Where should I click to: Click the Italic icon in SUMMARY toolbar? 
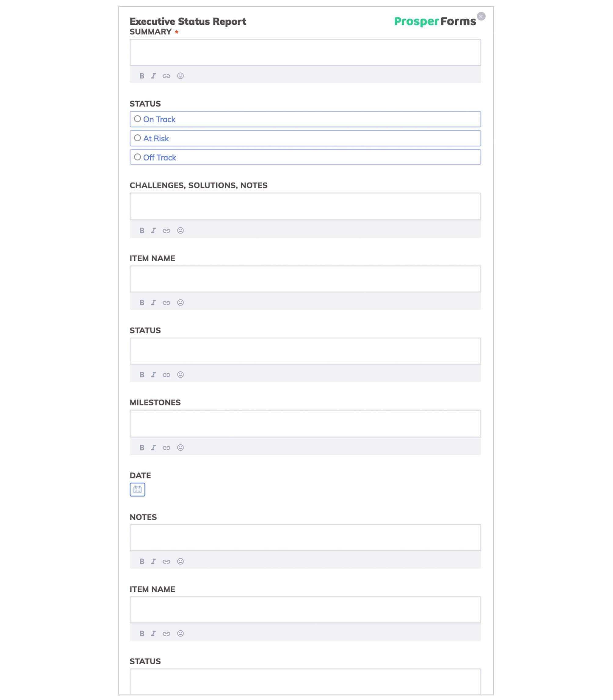pyautogui.click(x=153, y=76)
